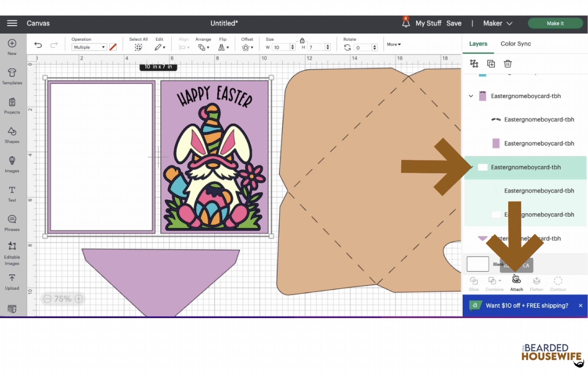Select the Text tool

coord(12,194)
